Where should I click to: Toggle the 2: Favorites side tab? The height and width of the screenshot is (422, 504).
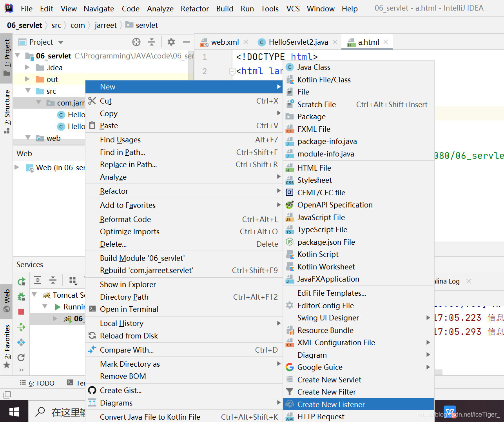[7, 346]
